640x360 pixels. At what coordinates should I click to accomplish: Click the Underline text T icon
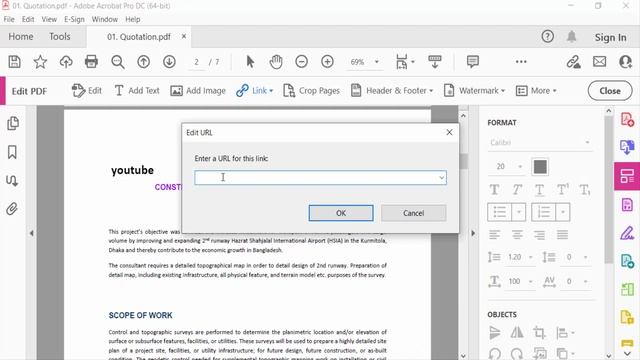coord(539,190)
